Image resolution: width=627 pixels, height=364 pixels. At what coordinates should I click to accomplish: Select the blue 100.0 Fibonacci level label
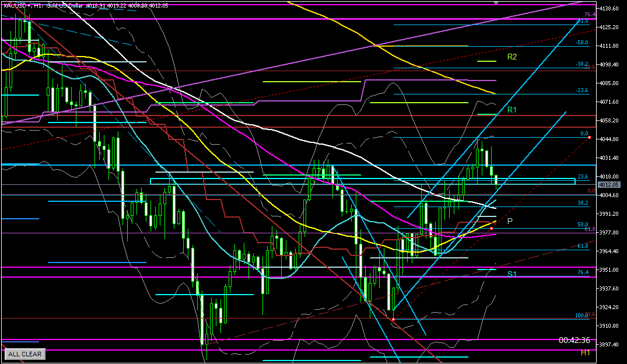coord(582,316)
